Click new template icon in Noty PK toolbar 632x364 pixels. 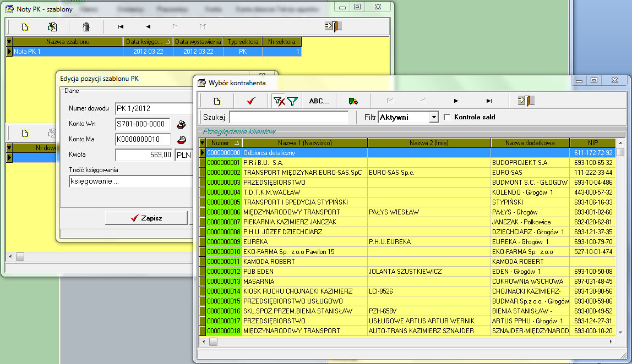(x=25, y=27)
